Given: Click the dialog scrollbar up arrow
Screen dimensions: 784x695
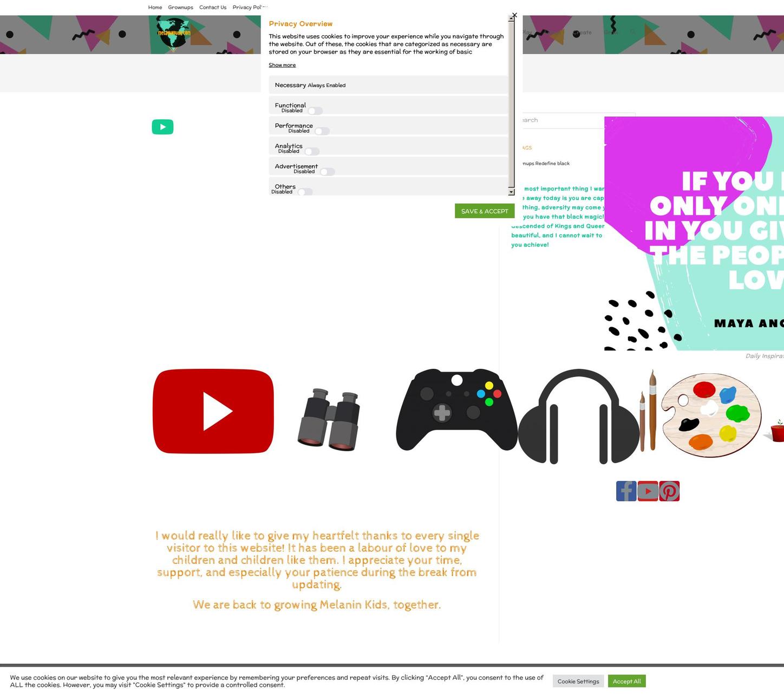Looking at the screenshot, I should 511,18.
